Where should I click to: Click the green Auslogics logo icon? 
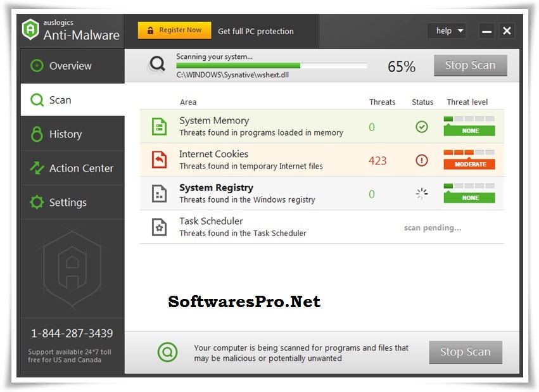click(x=31, y=29)
